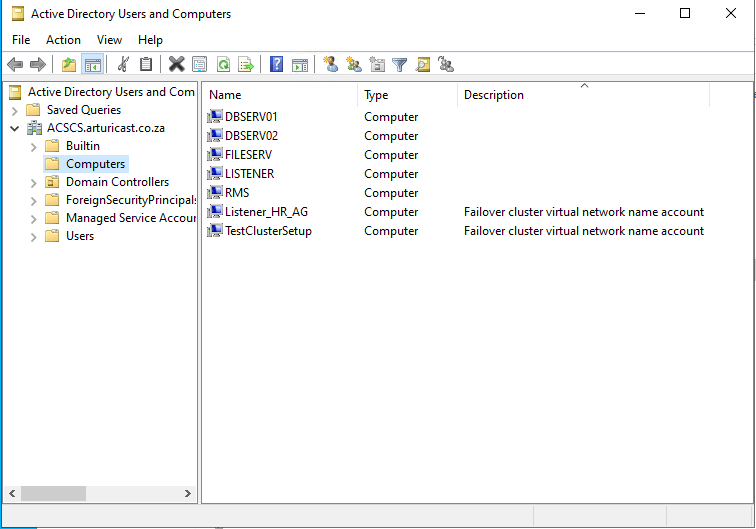756x529 pixels.
Task: Open the Action menu
Action: pyautogui.click(x=63, y=40)
